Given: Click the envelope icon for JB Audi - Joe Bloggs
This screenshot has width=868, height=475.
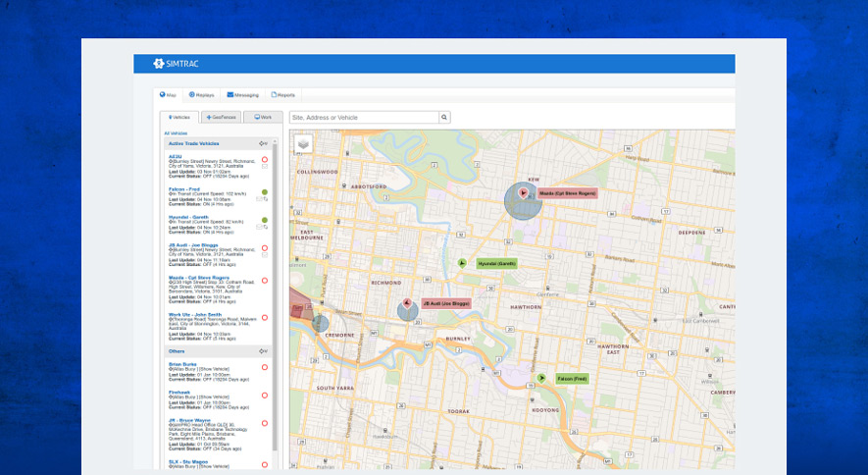Looking at the screenshot, I should (265, 254).
